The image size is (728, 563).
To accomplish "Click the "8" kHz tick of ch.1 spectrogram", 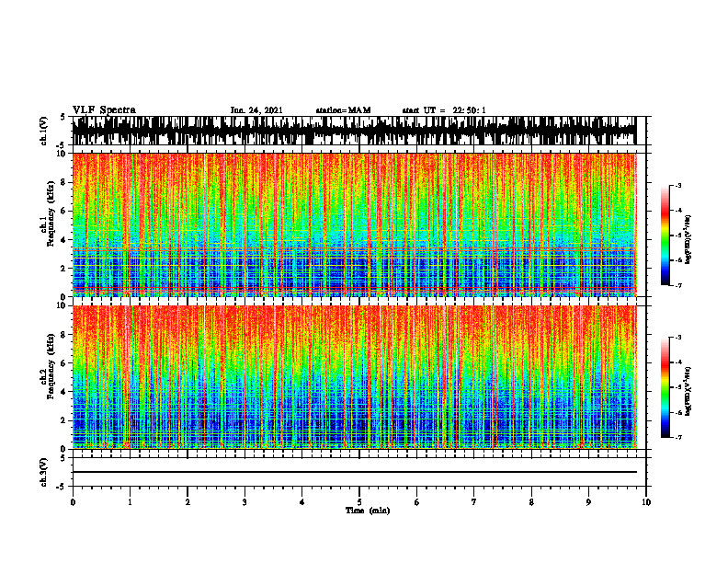I will point(64,182).
